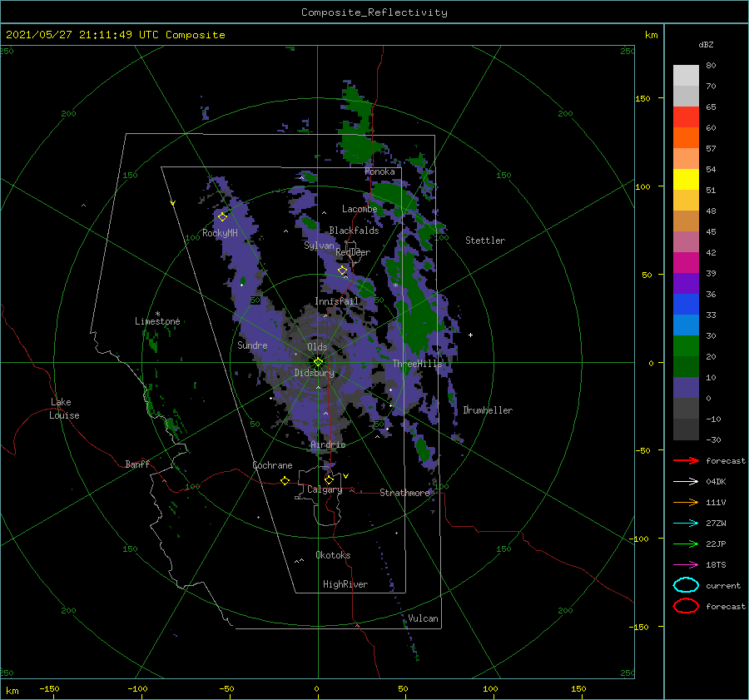Click the yellow swatch between 54 and 51 dBZ
The image size is (749, 700).
pos(686,179)
